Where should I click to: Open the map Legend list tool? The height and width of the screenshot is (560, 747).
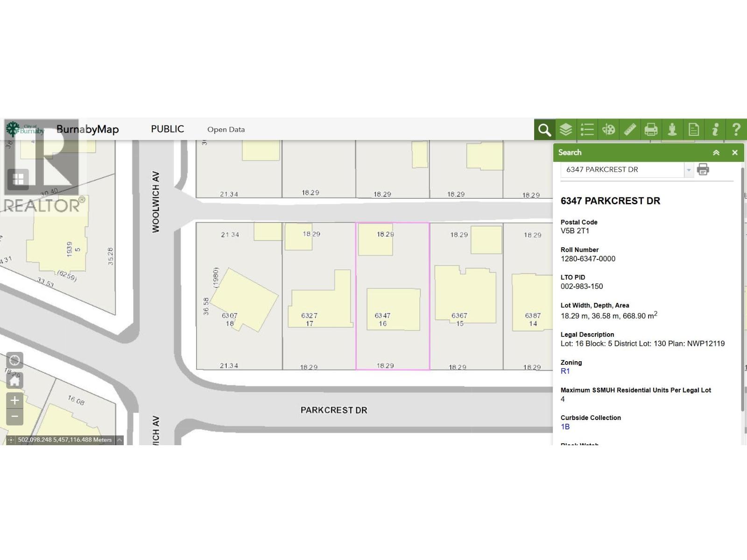[587, 129]
